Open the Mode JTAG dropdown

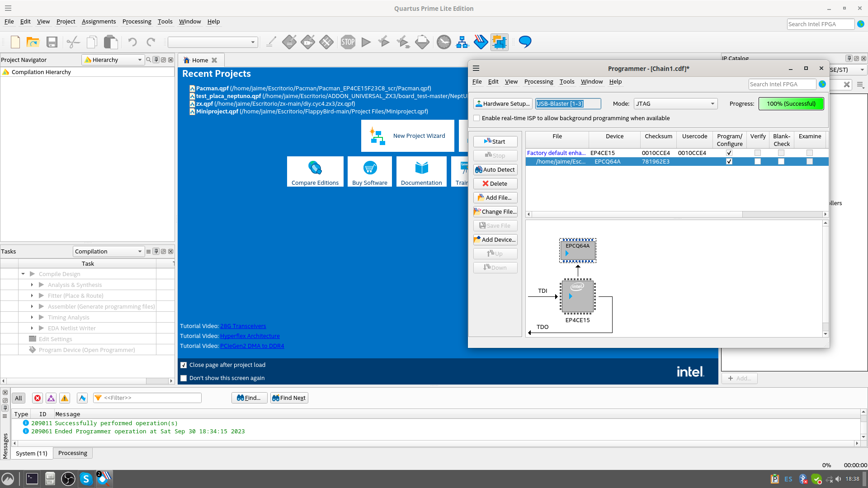tap(675, 104)
